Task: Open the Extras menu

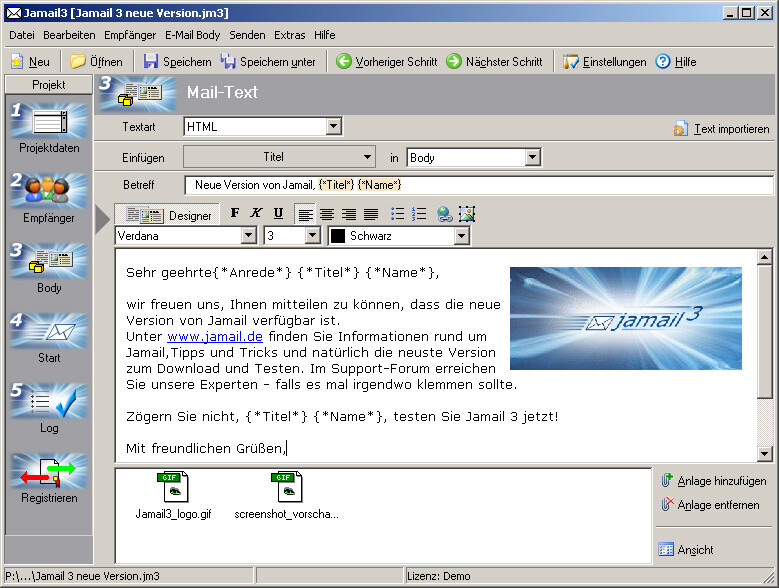Action: (x=290, y=35)
